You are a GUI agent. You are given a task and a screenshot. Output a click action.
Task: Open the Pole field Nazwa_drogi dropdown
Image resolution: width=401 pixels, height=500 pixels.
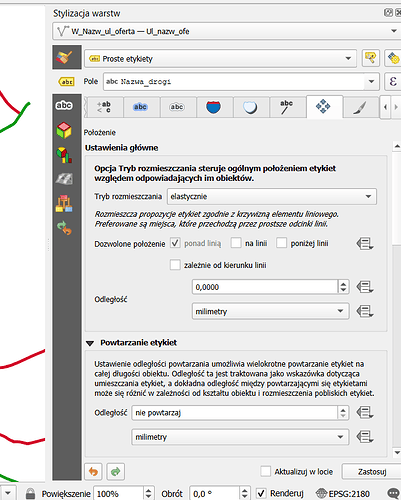(241, 82)
